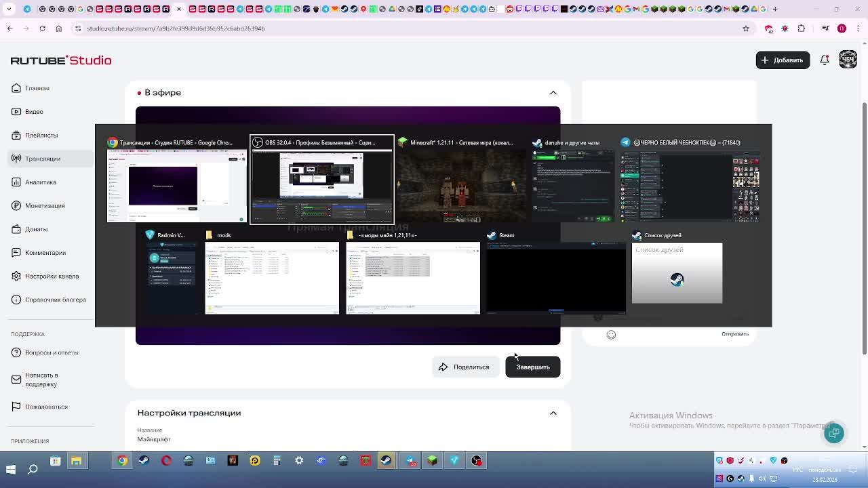This screenshot has width=868, height=488.
Task: Open the Вопросы и ответы link
Action: click(x=52, y=352)
